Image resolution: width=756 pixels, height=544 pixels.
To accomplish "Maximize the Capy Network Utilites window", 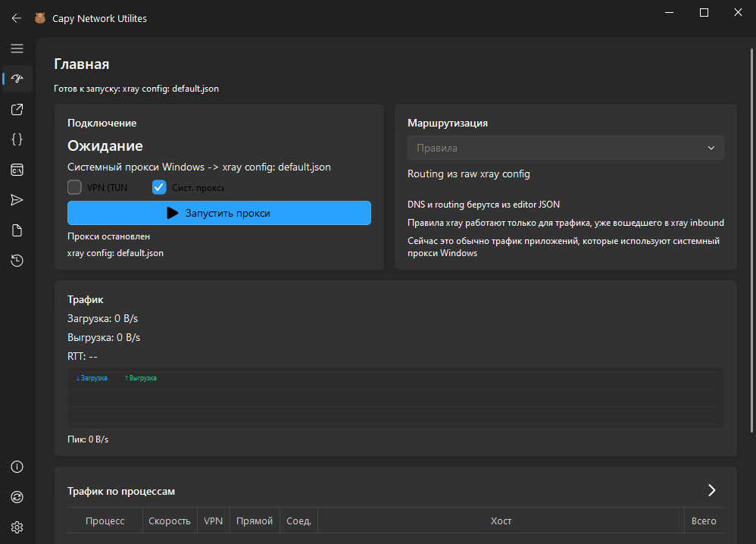I will (704, 13).
